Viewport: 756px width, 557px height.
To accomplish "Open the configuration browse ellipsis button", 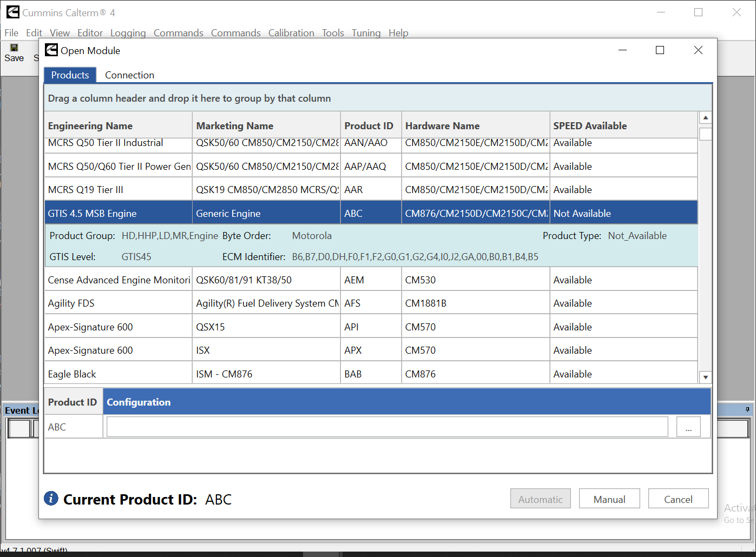I will tap(688, 427).
